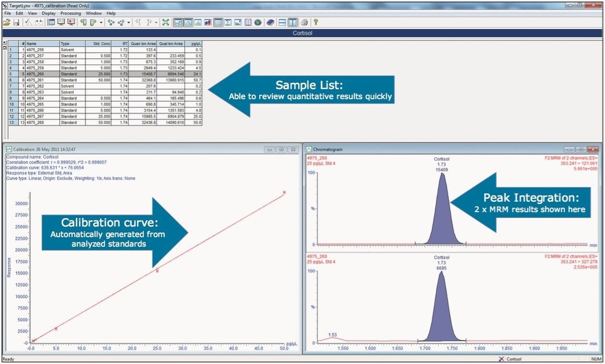Open the Window menu
Viewport: 605px width, 364px height.
pos(93,13)
